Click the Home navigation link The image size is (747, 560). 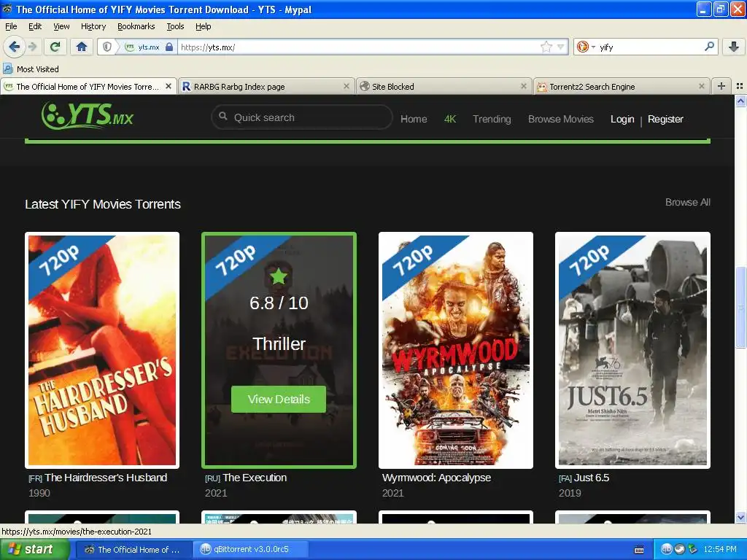(x=414, y=119)
